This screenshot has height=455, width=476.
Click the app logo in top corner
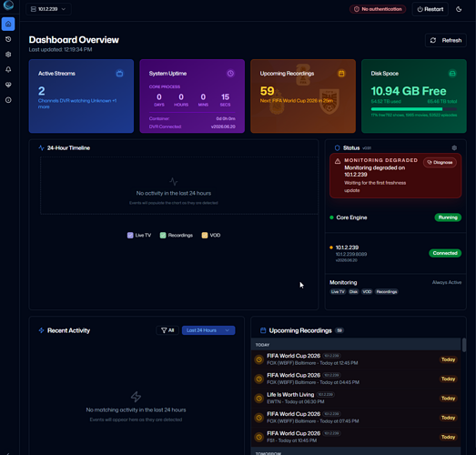tap(8, 5)
